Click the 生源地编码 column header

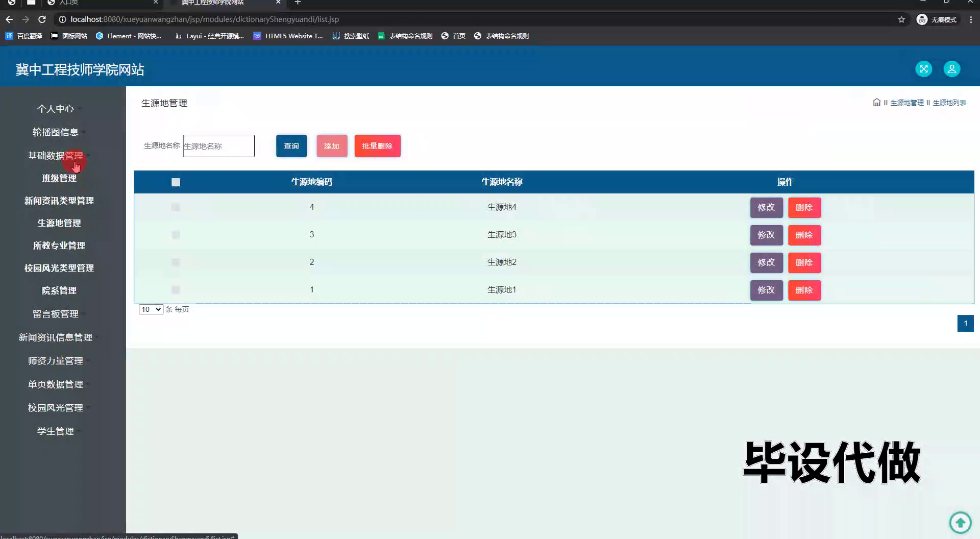pos(312,182)
